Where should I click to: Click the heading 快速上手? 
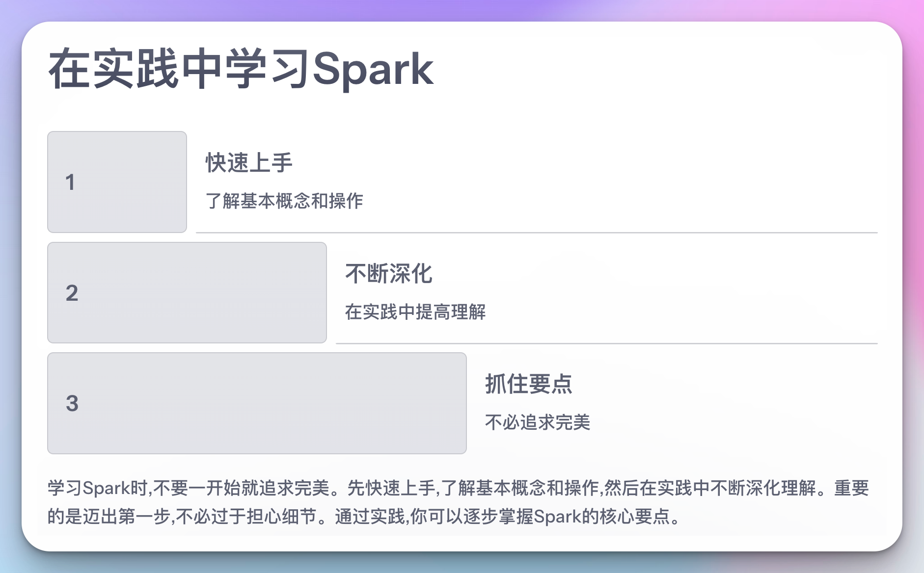pos(249,163)
